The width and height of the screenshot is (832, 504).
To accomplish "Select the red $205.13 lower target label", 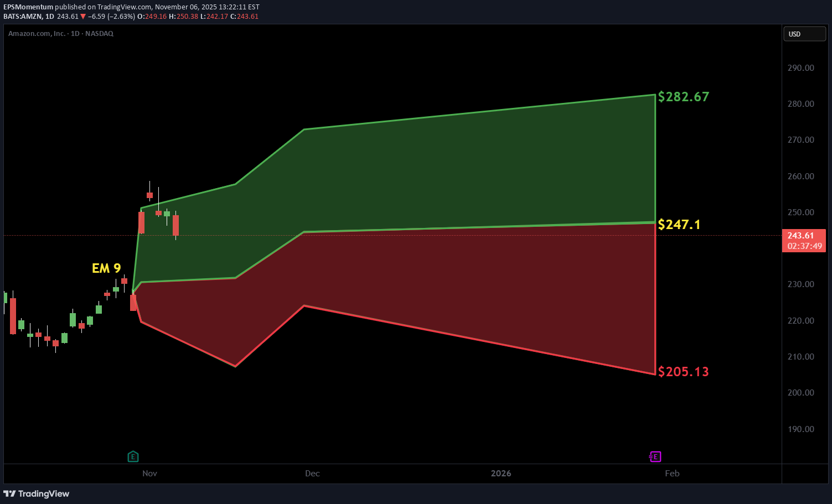I will coord(683,371).
